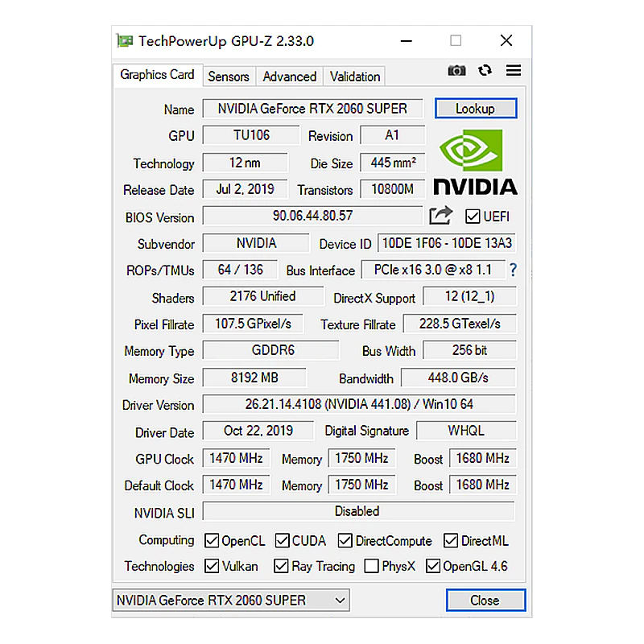
Task: Toggle the CUDA checkbox
Action: [283, 540]
